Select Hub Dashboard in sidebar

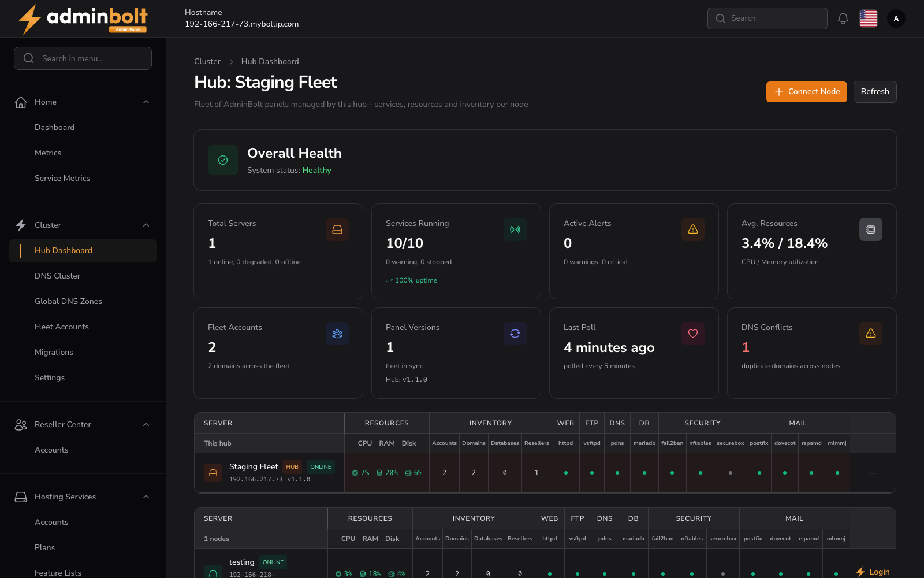[83, 251]
